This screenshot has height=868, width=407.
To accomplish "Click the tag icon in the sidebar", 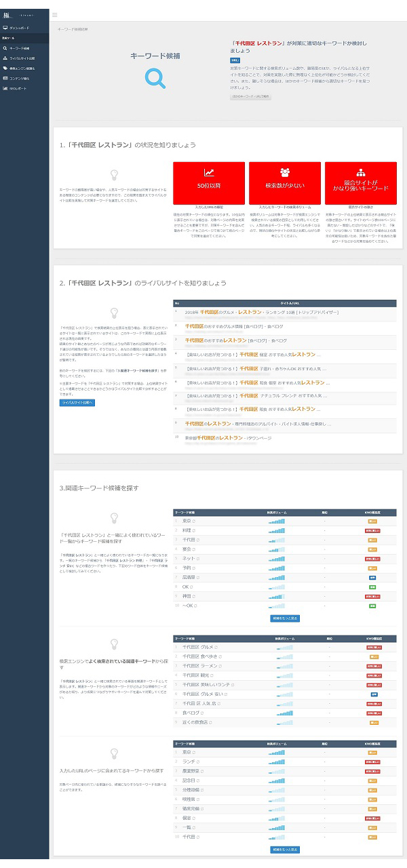I will pos(5,68).
